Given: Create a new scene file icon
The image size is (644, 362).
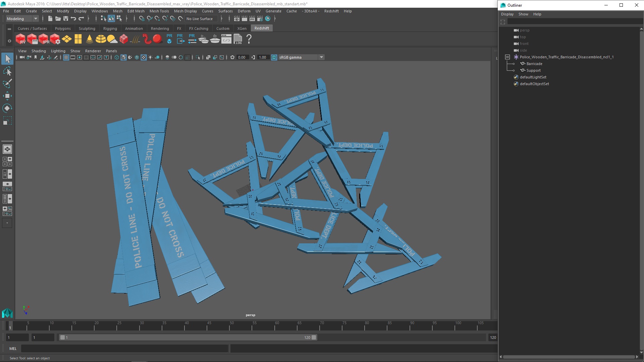Looking at the screenshot, I should tap(50, 19).
